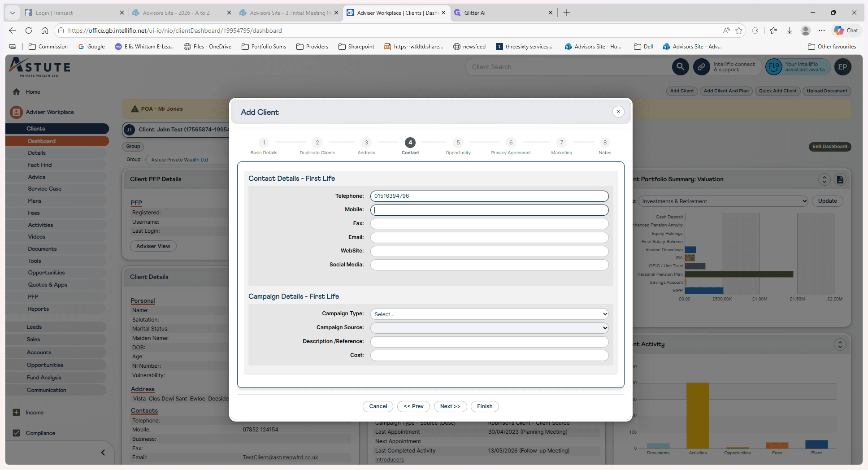Viewport: 868px width, 470px height.
Task: Open intelliflo connect & support link icon
Action: coord(701,67)
